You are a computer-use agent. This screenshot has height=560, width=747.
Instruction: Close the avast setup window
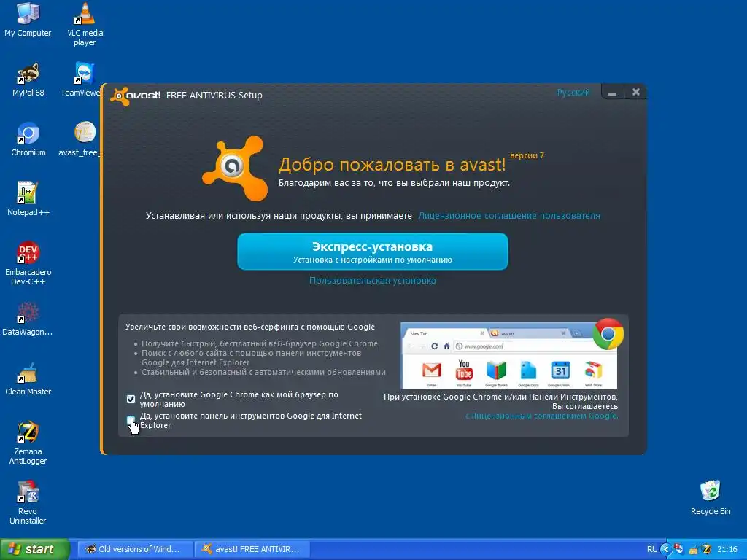tap(635, 92)
